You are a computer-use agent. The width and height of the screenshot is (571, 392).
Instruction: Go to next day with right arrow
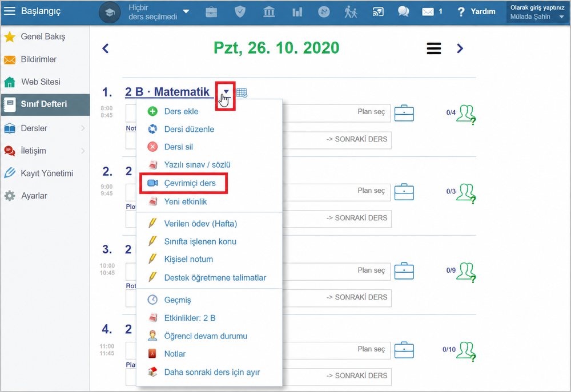[460, 49]
